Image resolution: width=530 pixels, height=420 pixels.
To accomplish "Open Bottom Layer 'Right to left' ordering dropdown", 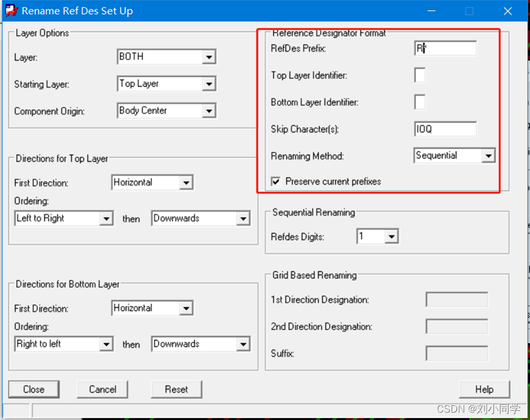I will click(106, 345).
